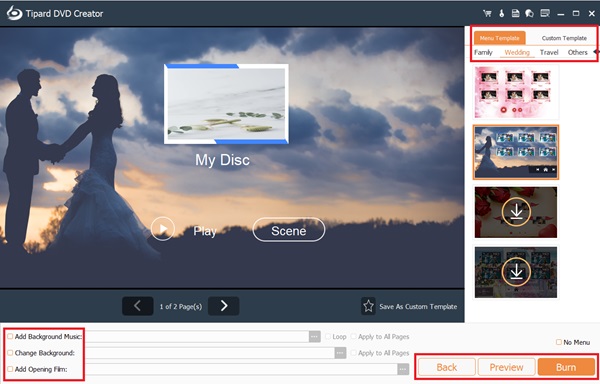This screenshot has width=600, height=384.
Task: Enable Add Opening Film checkbox
Action: click(10, 369)
